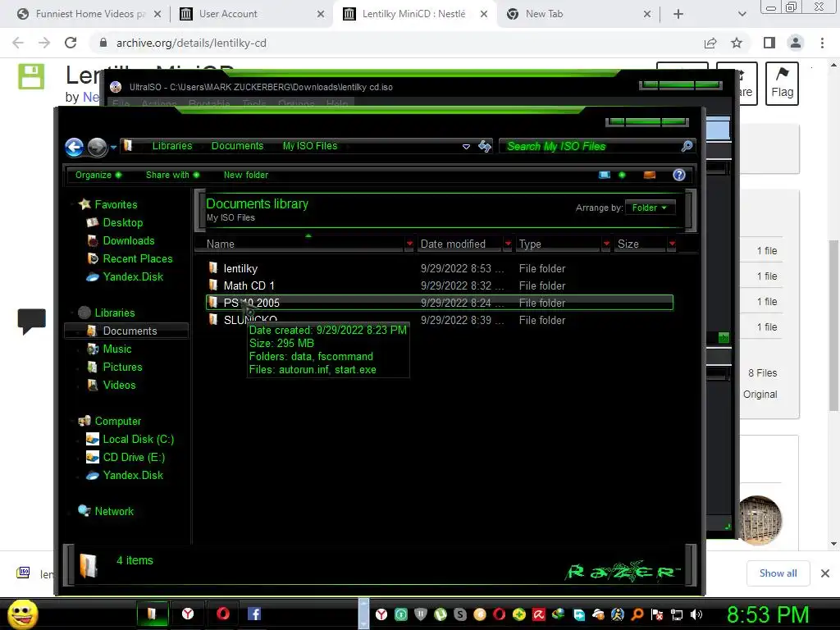Open the Type column filter dropdown

click(x=606, y=244)
